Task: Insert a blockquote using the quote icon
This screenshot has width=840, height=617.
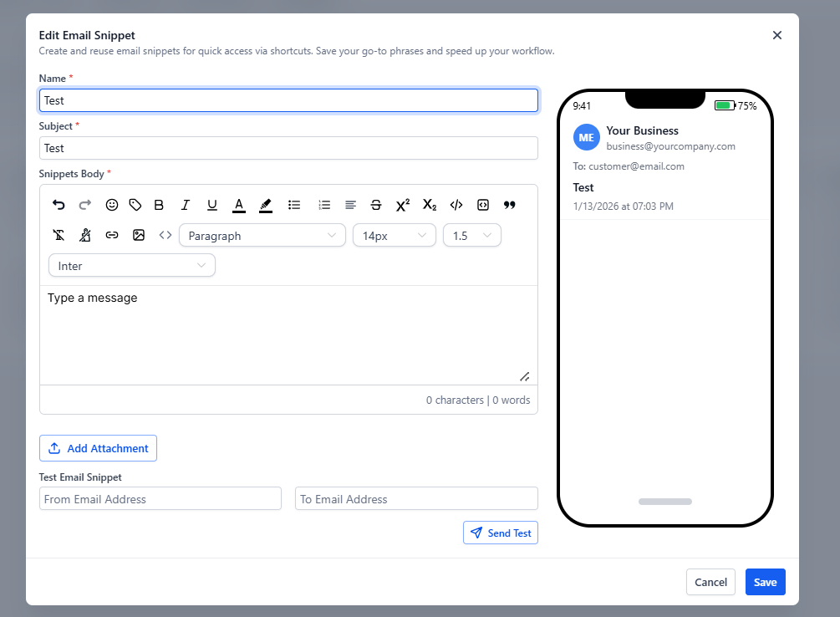Action: [x=509, y=205]
